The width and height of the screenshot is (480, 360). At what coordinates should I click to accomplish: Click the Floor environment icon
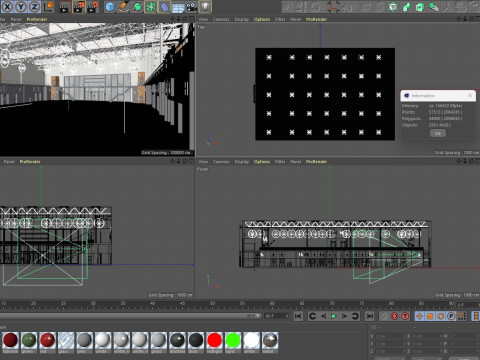178,7
